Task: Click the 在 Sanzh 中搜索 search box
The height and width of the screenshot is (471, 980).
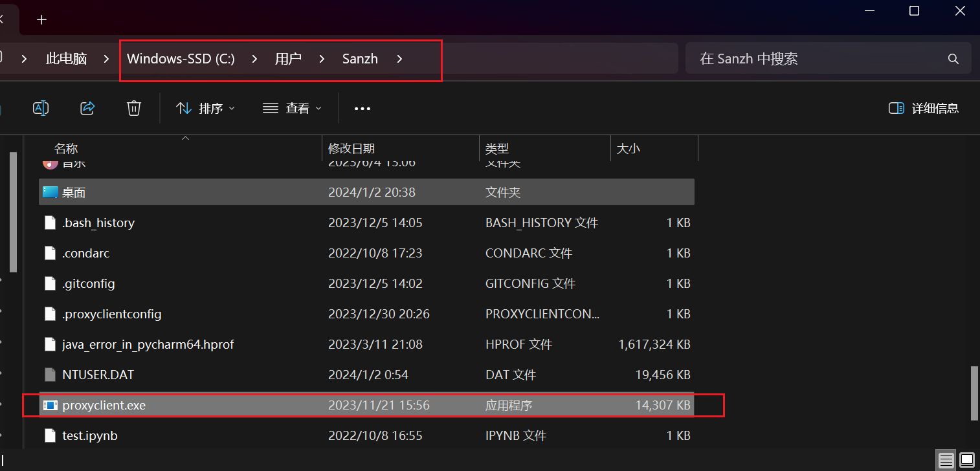Action: [829, 59]
